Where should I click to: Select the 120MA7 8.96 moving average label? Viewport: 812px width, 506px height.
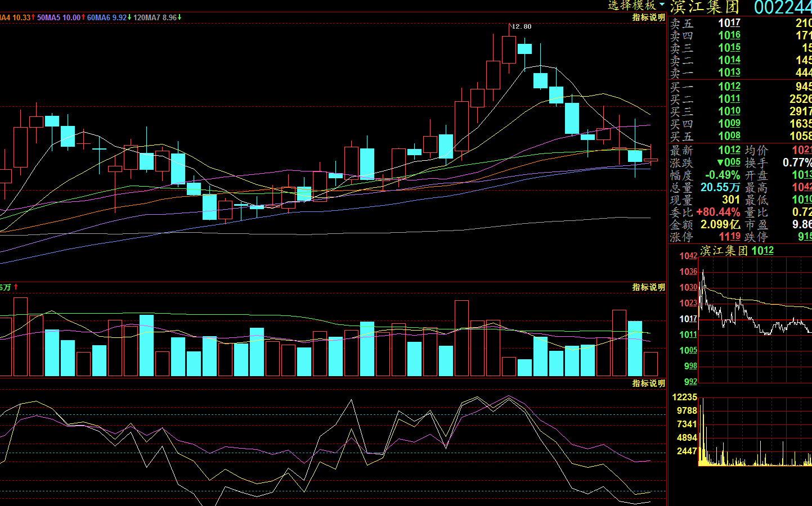tap(157, 17)
